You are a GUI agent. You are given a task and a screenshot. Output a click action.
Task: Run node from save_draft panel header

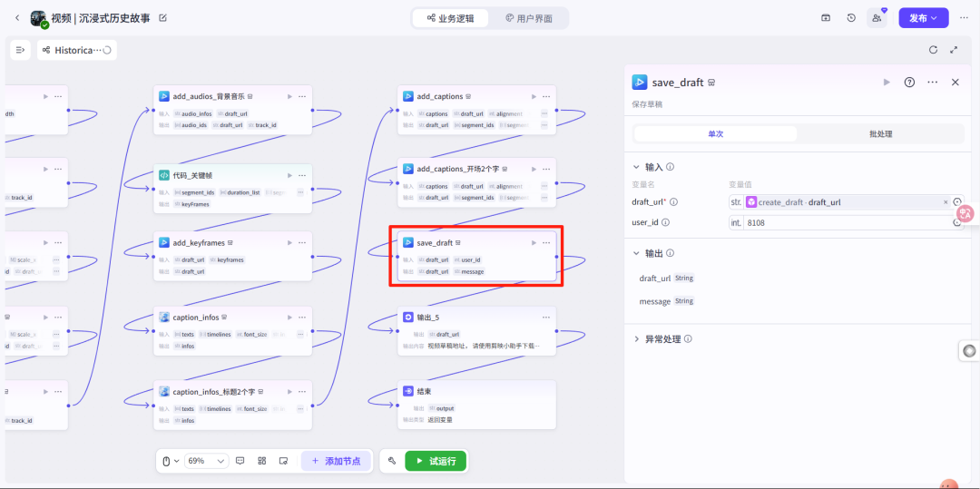pos(887,82)
